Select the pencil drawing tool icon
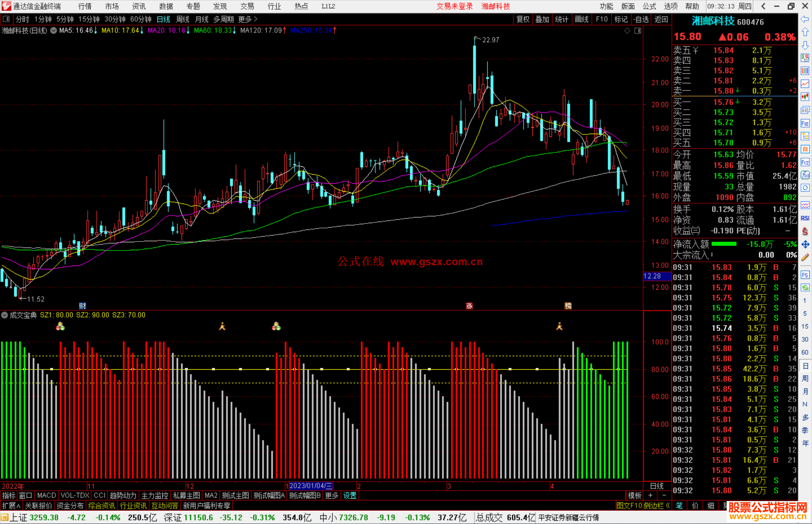This screenshot has height=524, width=812. coord(805,258)
